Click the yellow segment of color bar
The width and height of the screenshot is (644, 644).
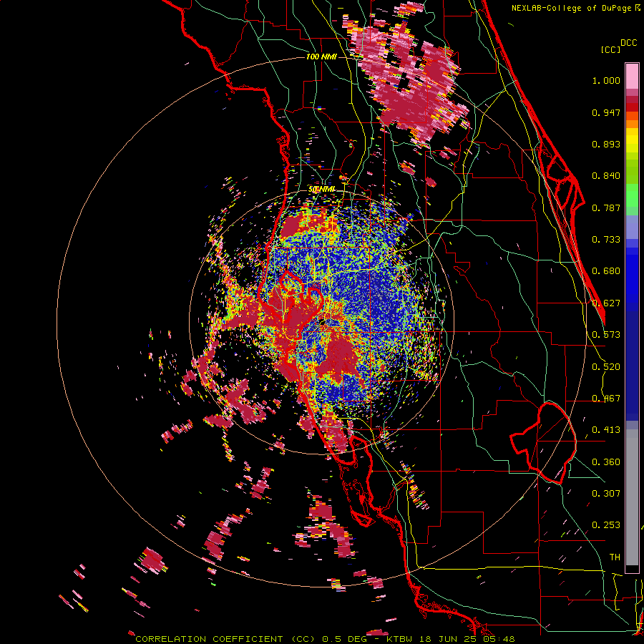coord(632,140)
